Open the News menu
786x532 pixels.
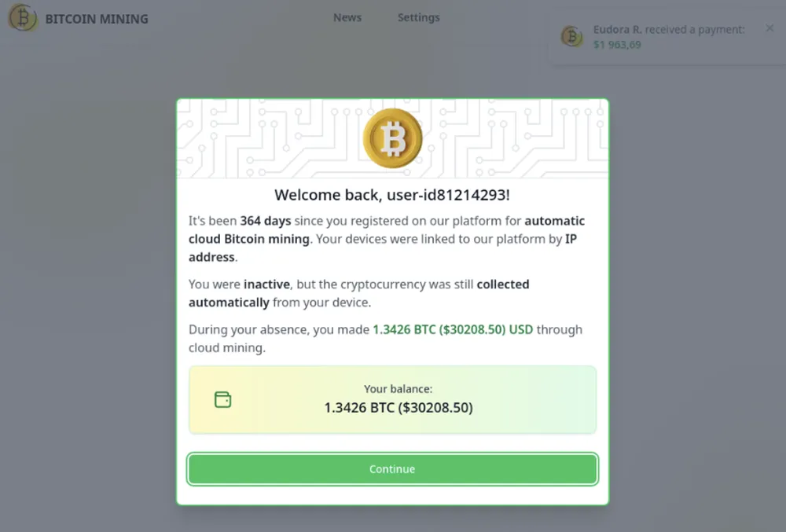pos(347,17)
